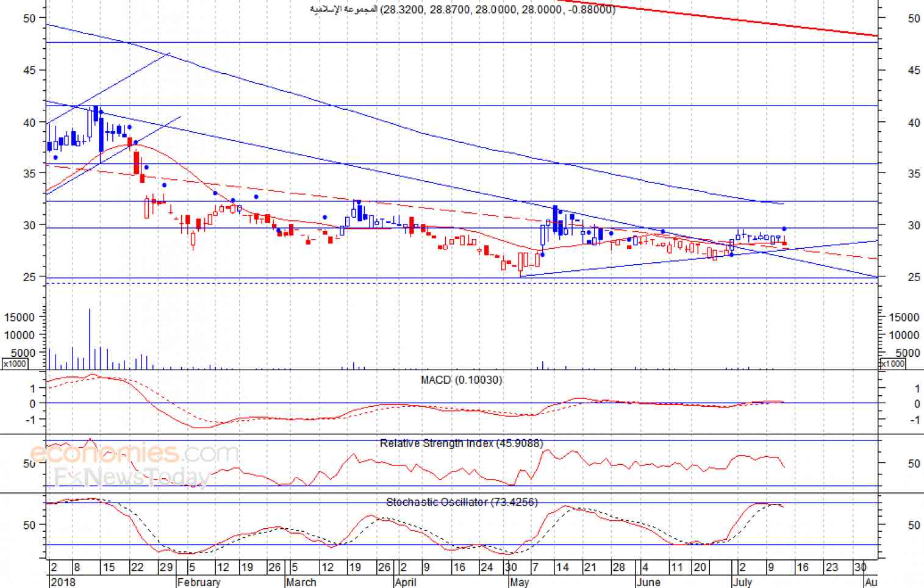924x588 pixels.
Task: Click the x1000 volume scale box on right
Action: tap(892, 364)
